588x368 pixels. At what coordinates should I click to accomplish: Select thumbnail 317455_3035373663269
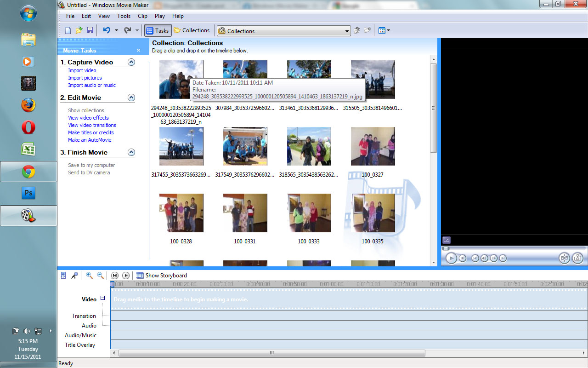pyautogui.click(x=181, y=146)
